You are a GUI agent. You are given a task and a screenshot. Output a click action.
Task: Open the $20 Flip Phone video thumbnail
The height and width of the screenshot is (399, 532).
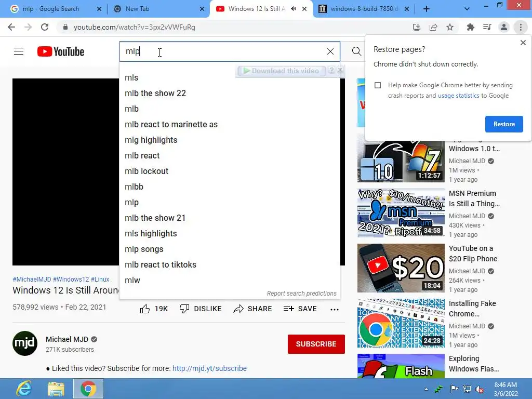[401, 268]
